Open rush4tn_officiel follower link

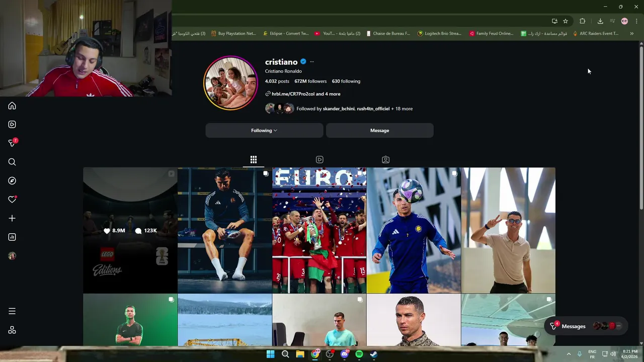pyautogui.click(x=373, y=109)
